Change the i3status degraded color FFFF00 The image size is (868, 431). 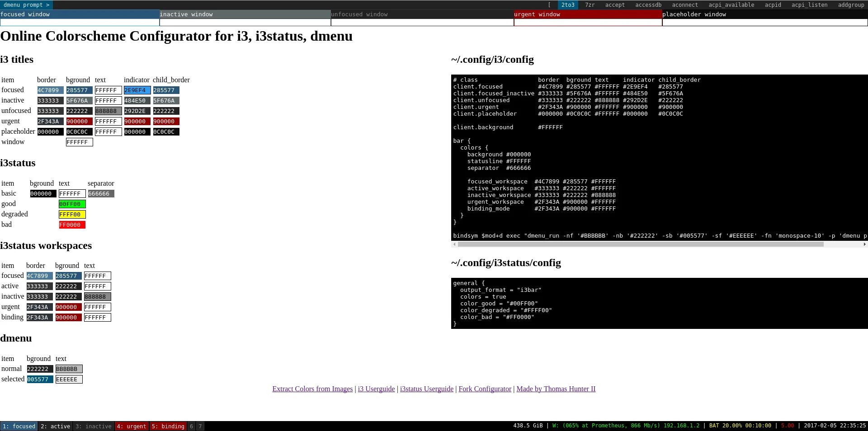coord(72,215)
